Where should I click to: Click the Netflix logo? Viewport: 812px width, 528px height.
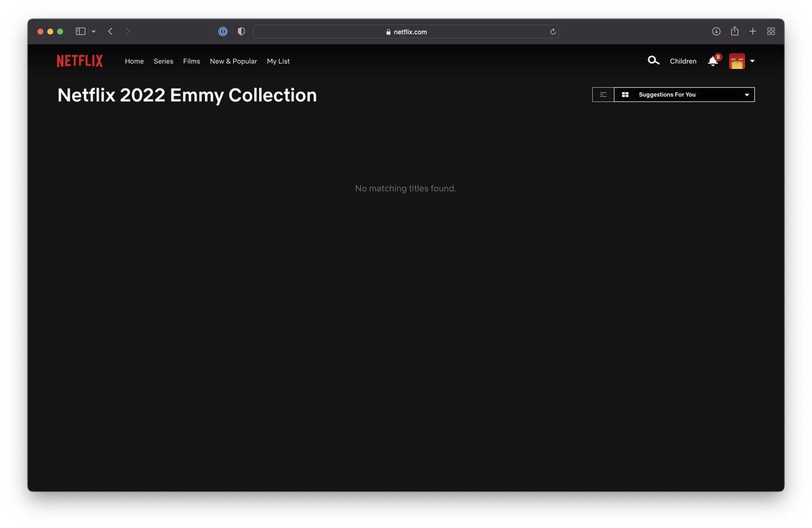click(x=80, y=61)
